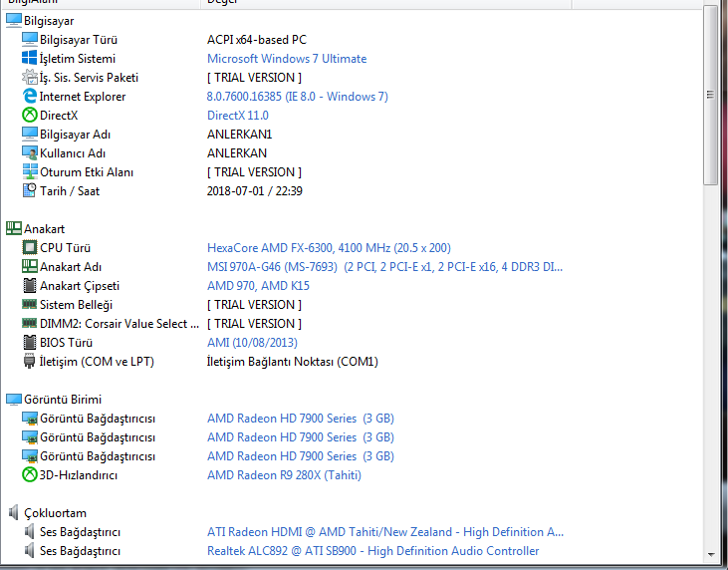Click the ATI Radeon HDMI Ses Bağdaştırıcı speaker icon
Screen dimensions: 728x570
[29, 531]
